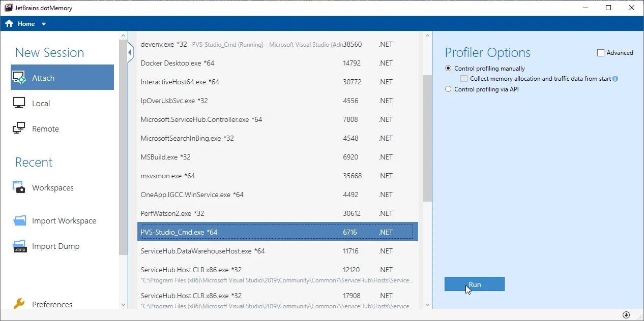Select msvsmon.exe *64 process

[278, 176]
